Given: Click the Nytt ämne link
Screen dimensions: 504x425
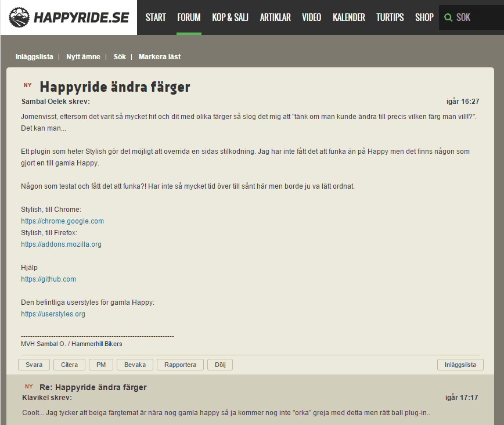Looking at the screenshot, I should pyautogui.click(x=83, y=57).
